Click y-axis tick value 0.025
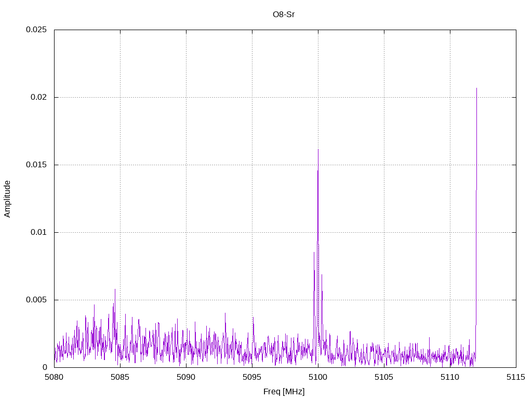Viewport: 532px width, 399px height. 36,30
